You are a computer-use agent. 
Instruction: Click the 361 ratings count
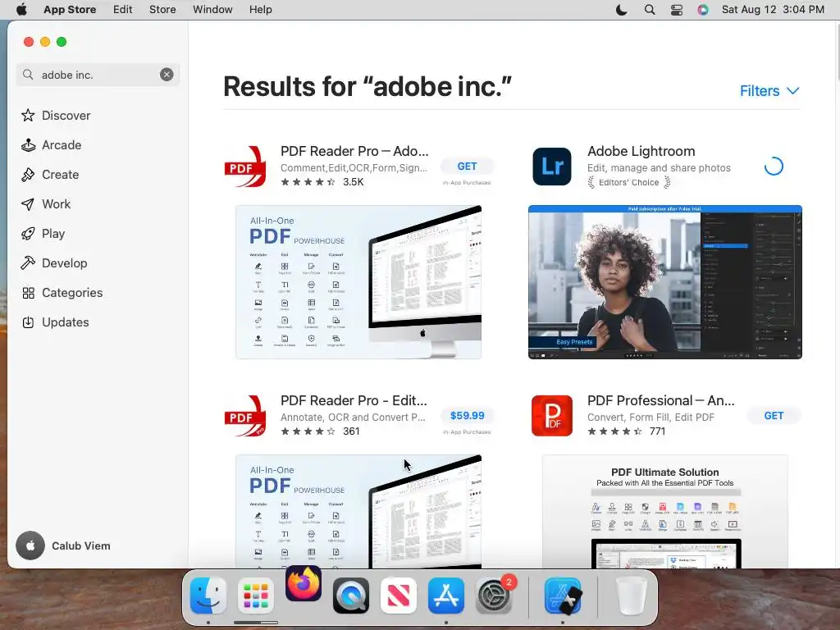(x=351, y=431)
